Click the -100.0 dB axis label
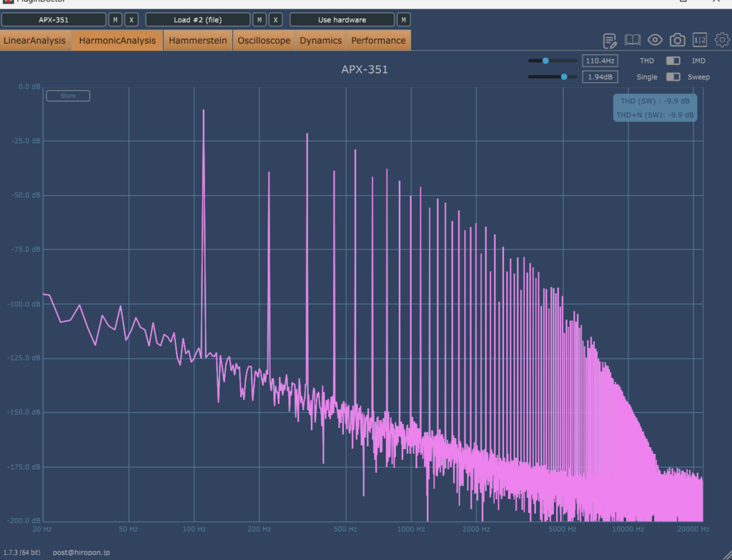This screenshot has height=560, width=732. [x=24, y=304]
